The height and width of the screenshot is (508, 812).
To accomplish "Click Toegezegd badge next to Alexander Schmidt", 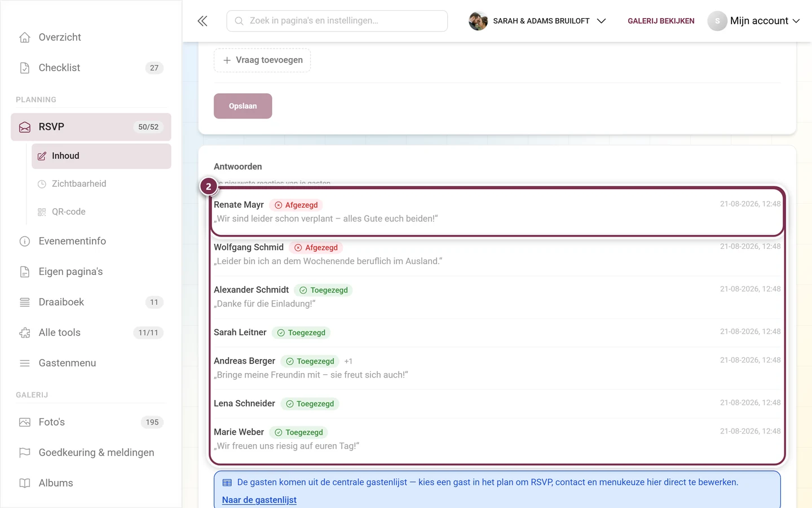I will (x=324, y=290).
